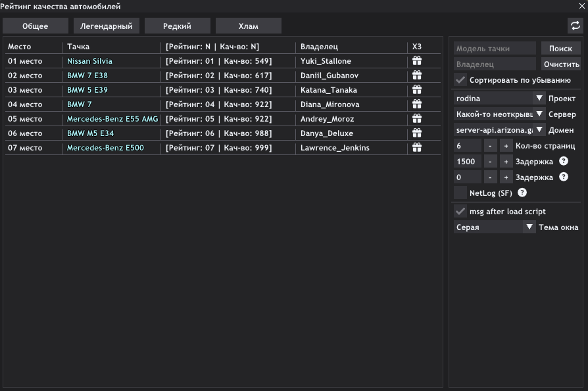Click the delay value field showing 0

tap(467, 177)
